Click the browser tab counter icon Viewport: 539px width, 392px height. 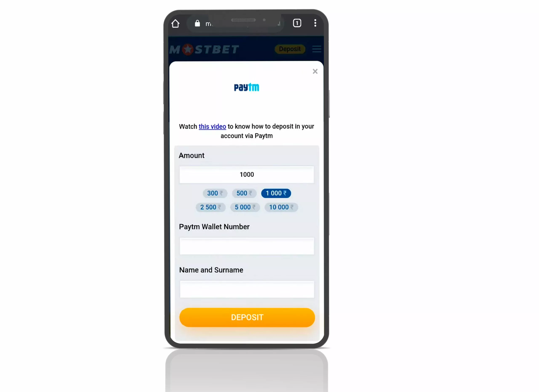pyautogui.click(x=297, y=23)
